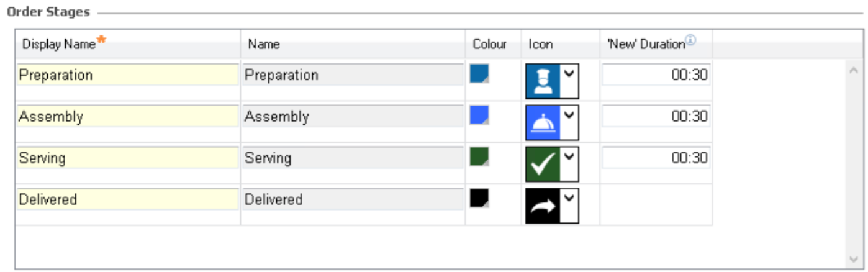Open the Serving icon dropdown arrow
This screenshot has width=868, height=272.
click(x=569, y=157)
